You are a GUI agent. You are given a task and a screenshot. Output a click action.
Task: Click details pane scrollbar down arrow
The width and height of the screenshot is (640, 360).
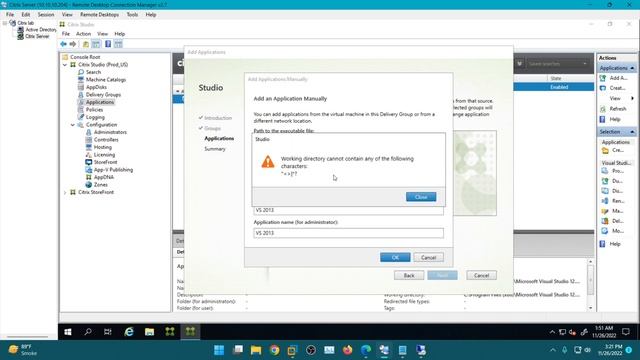pos(591,308)
